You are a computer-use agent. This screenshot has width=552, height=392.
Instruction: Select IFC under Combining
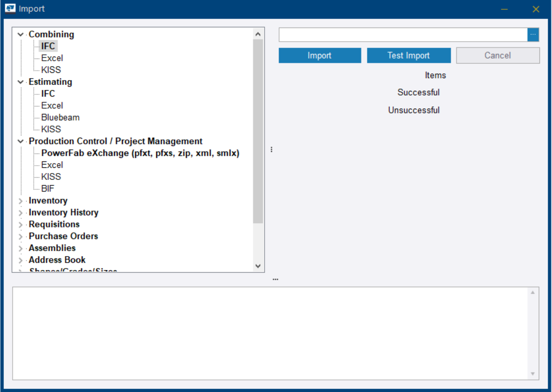(48, 46)
